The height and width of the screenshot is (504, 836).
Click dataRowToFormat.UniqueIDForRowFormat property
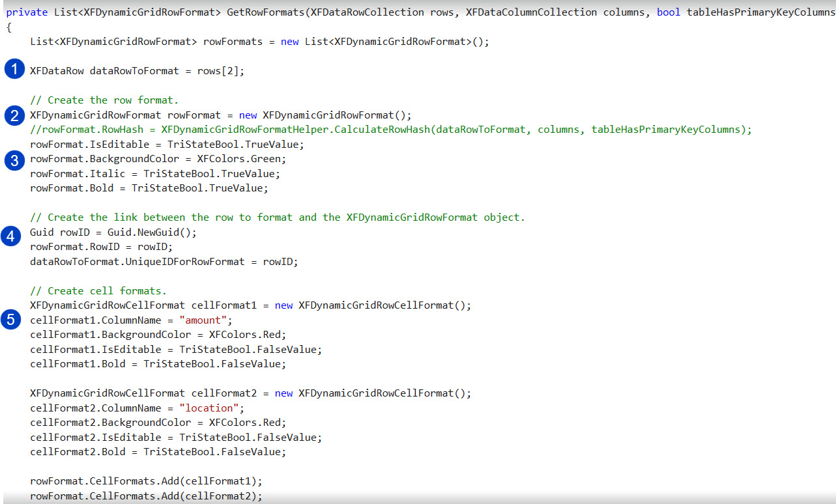pyautogui.click(x=137, y=262)
